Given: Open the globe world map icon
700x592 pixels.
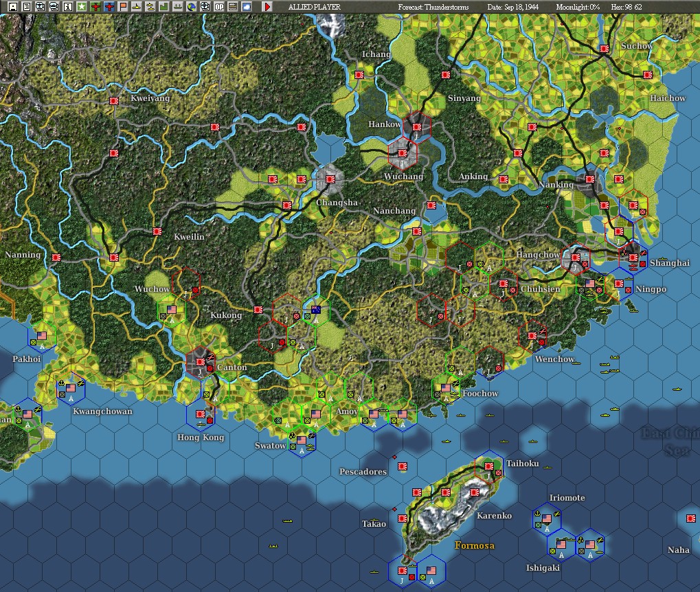Looking at the screenshot, I should tap(192, 7).
